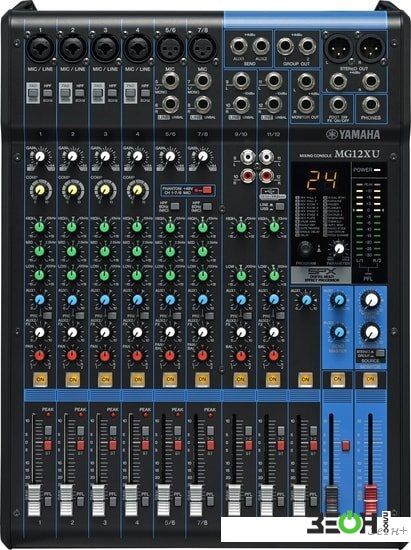
Task: Toggle the channel 4 HPF 80Hz switch
Action: pyautogui.click(x=145, y=93)
